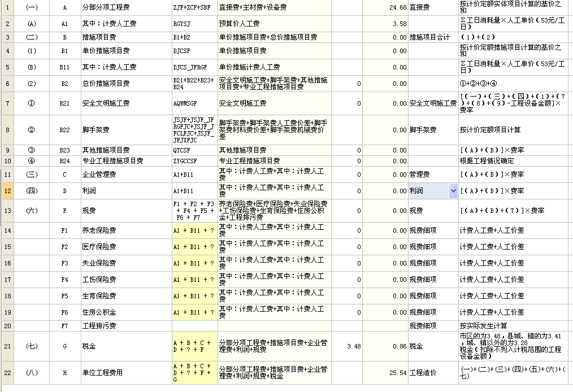Click the name cell 税金 in row 21
This screenshot has width=573, height=392.
coord(127,346)
